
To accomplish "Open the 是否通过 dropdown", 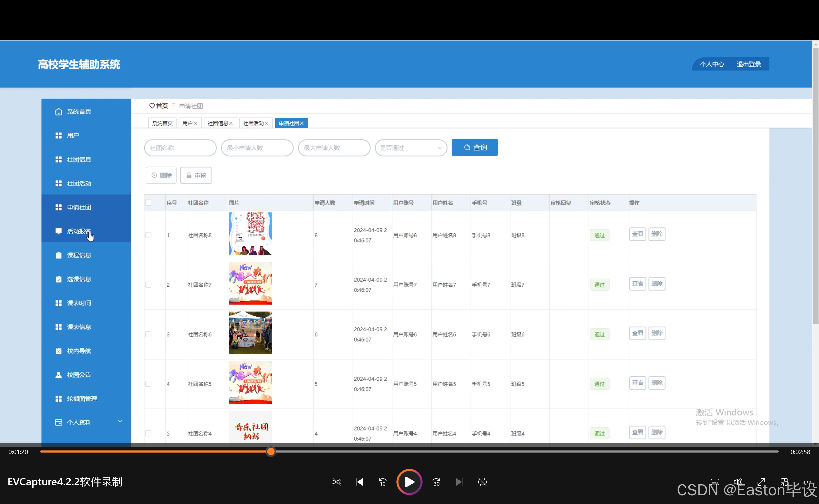I will [411, 148].
